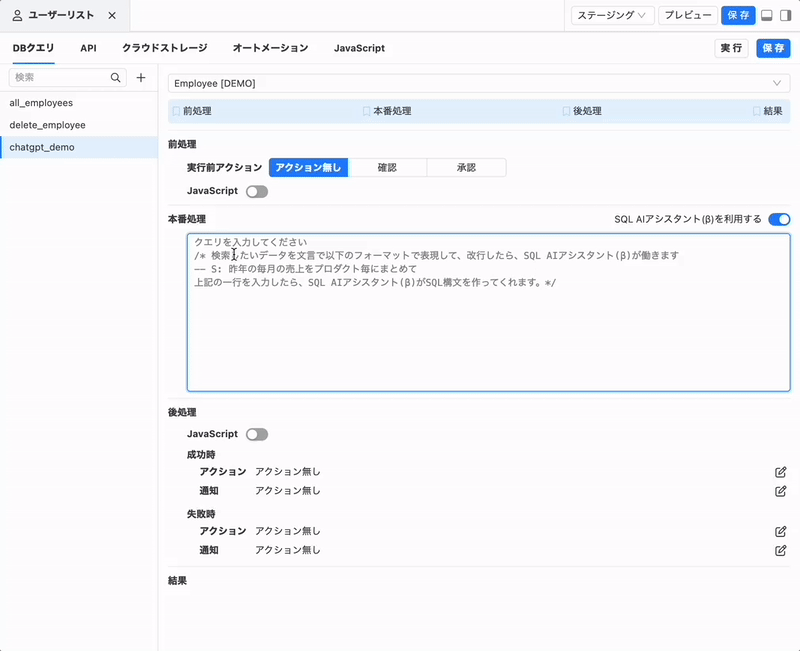The width and height of the screenshot is (800, 651).
Task: Switch to the JavaScript tab
Action: tap(359, 48)
